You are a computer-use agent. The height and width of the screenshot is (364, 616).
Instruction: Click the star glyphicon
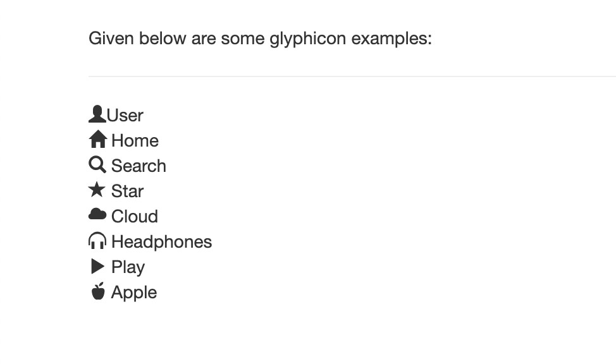97,190
